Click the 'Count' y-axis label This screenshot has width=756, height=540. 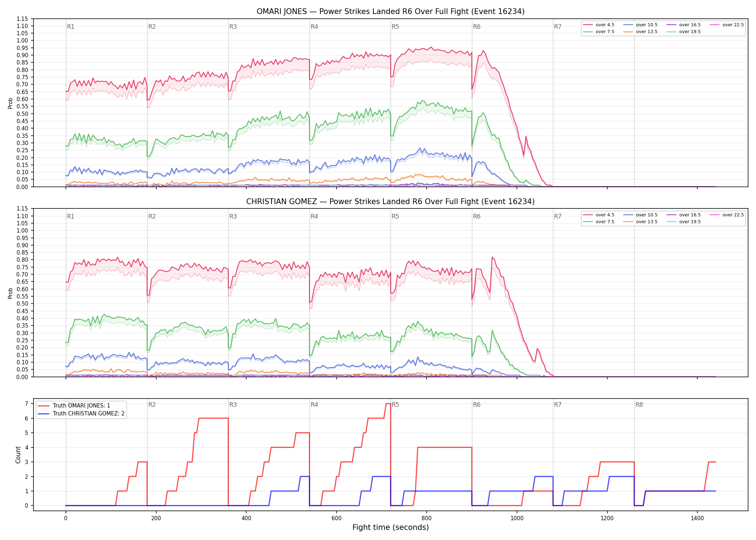[x=18, y=455]
